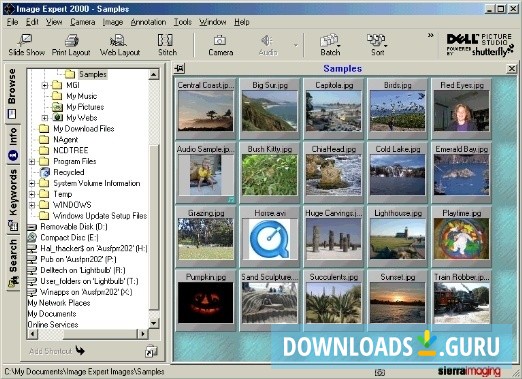Select Online Services entry
Screen dimensions: 522x379
[53, 325]
